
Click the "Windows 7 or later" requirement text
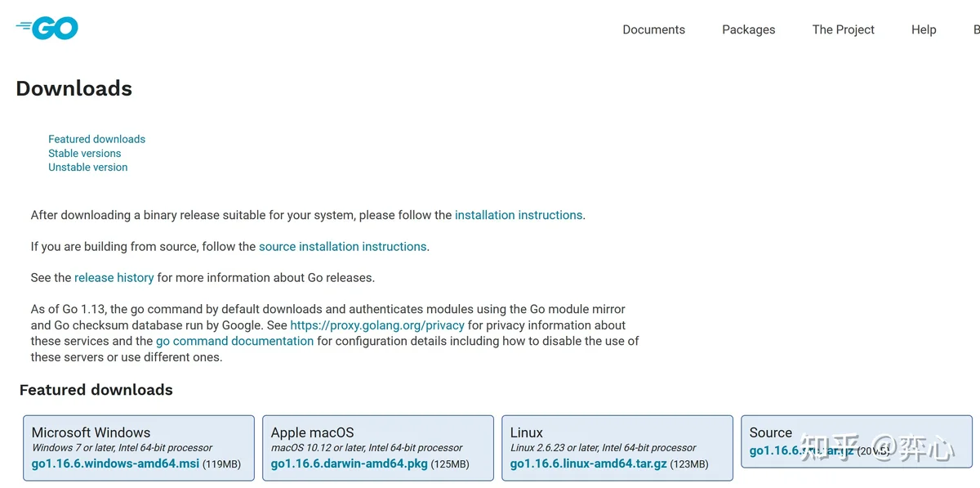click(122, 448)
